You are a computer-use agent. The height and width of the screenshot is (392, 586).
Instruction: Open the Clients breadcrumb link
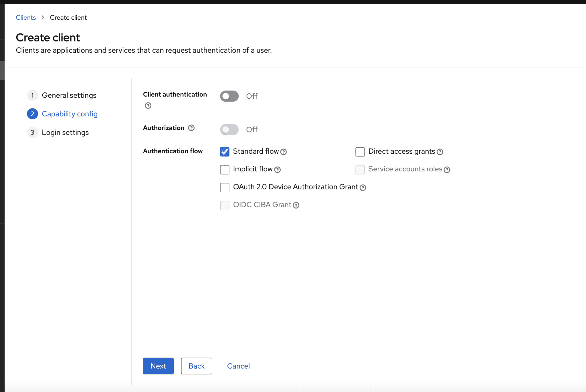(x=25, y=17)
